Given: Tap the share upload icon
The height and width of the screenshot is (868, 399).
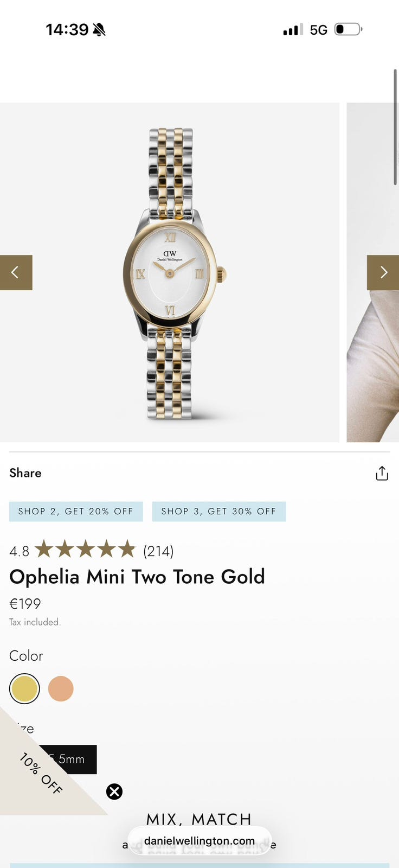Looking at the screenshot, I should (382, 474).
